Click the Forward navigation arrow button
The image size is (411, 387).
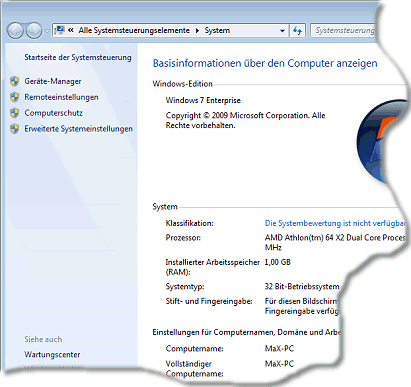(x=34, y=31)
